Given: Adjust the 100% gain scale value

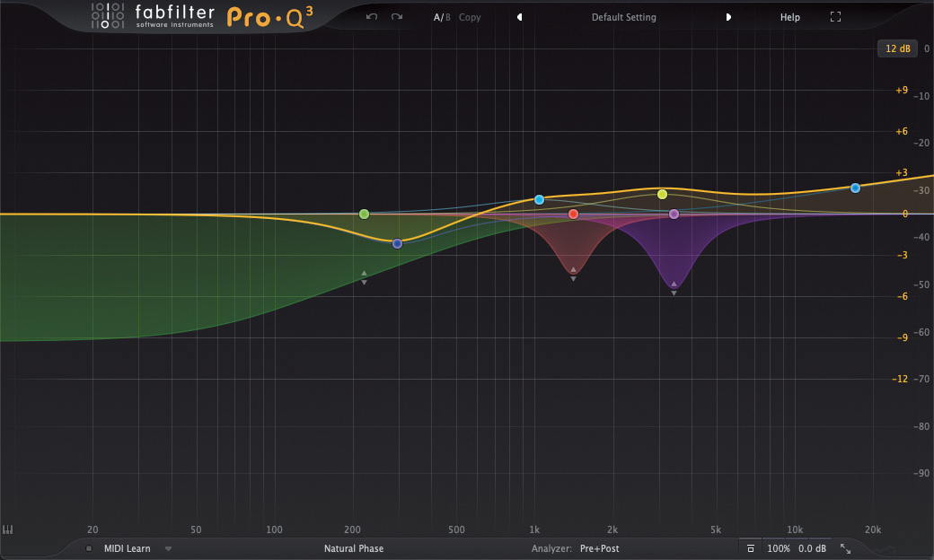Looking at the screenshot, I should point(779,548).
